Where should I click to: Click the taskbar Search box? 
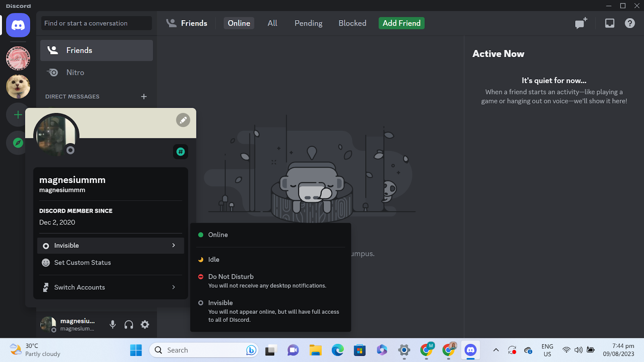204,350
